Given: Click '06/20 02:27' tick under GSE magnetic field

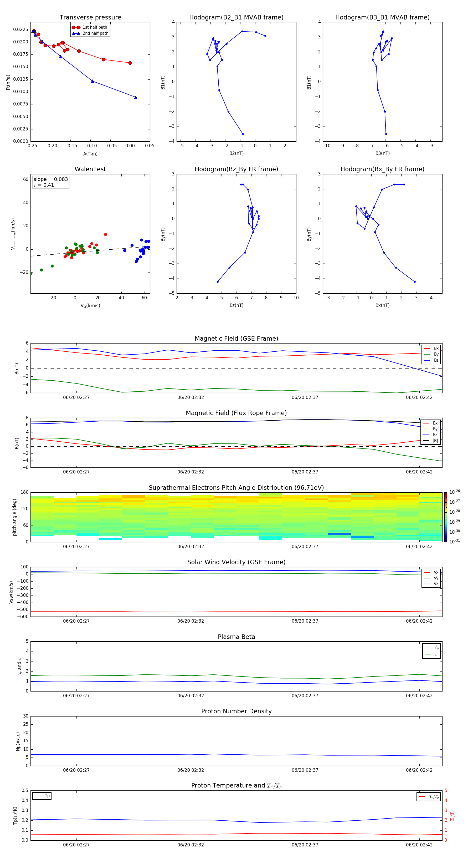Looking at the screenshot, I should pyautogui.click(x=76, y=398).
